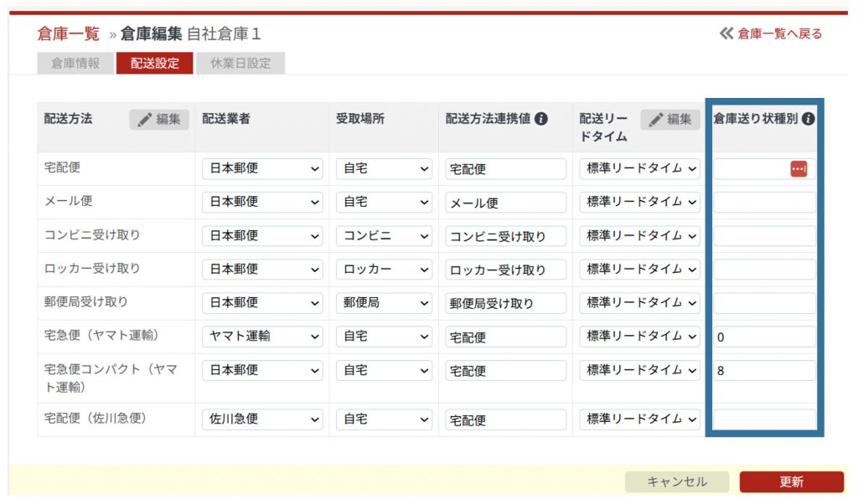Click 連携値 field in 宅急便(ヤマト運輸) row
The height and width of the screenshot is (504, 858).
505,337
